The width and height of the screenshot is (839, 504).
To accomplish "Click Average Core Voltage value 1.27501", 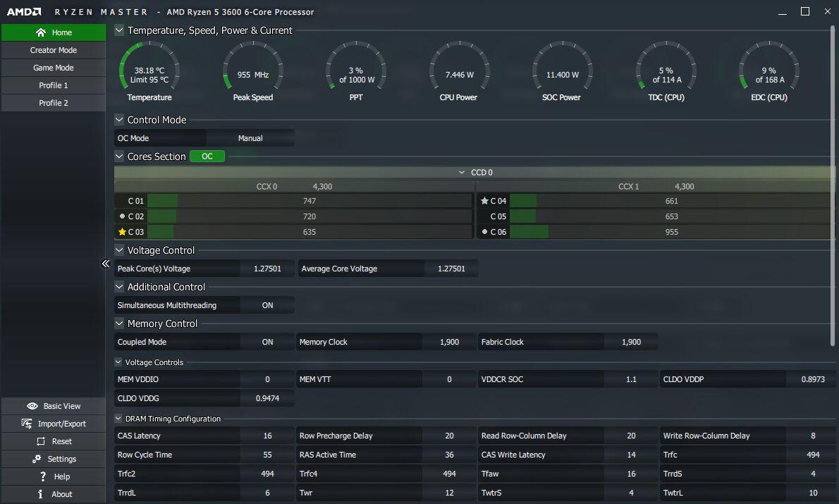I will 451,269.
